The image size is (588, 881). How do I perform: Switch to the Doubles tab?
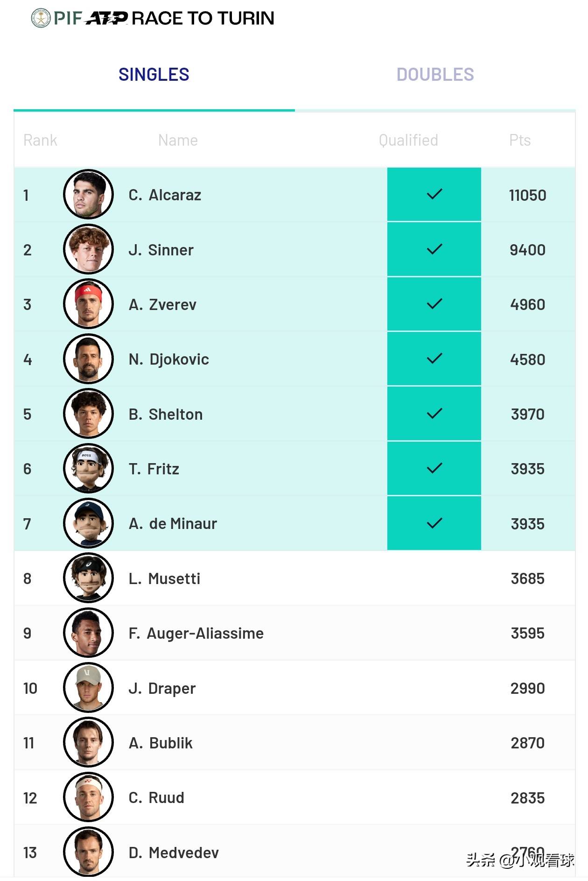click(x=435, y=75)
